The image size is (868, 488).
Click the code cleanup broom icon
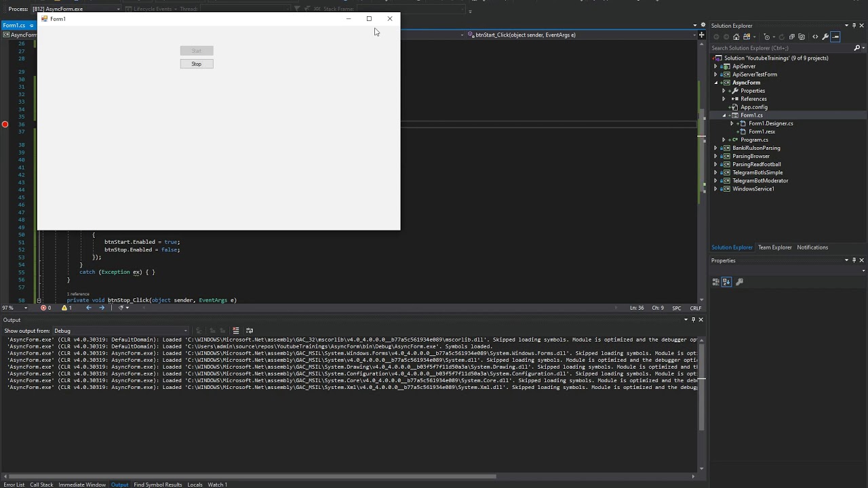pyautogui.click(x=121, y=308)
